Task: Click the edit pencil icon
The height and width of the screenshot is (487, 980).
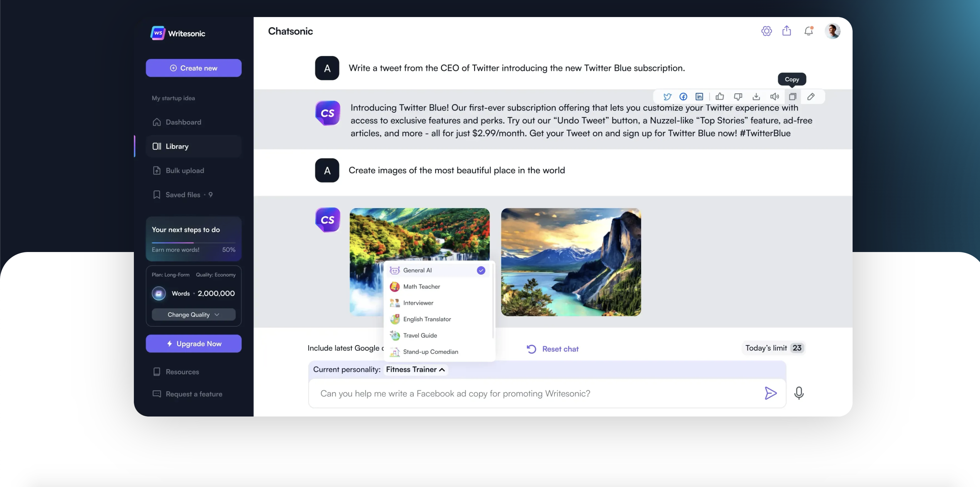Action: click(811, 96)
